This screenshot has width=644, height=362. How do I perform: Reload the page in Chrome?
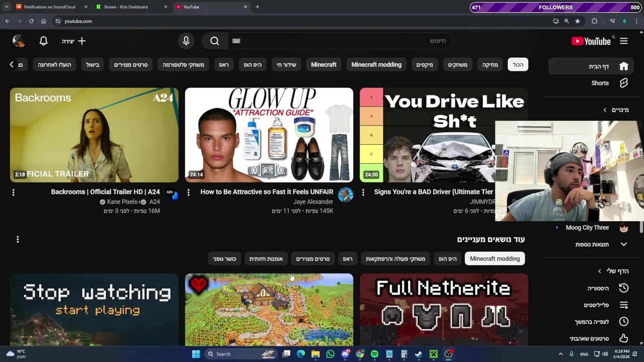31,21
